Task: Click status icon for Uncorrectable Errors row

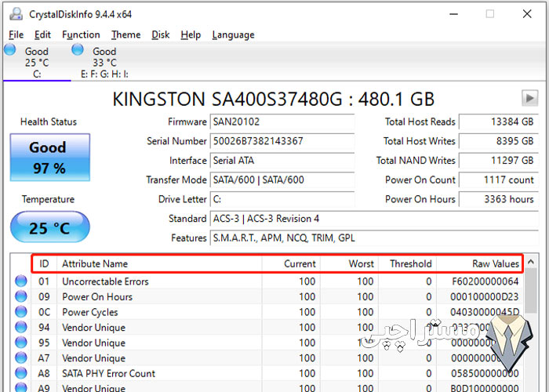Action: click(x=21, y=281)
